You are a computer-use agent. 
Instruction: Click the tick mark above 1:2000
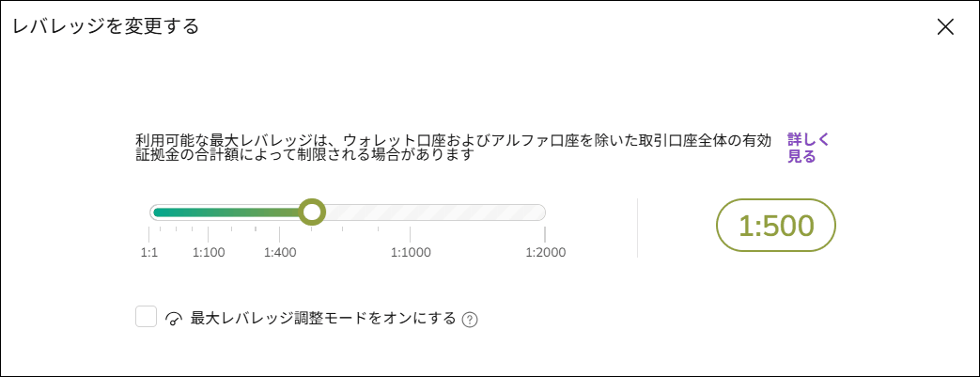[545, 233]
